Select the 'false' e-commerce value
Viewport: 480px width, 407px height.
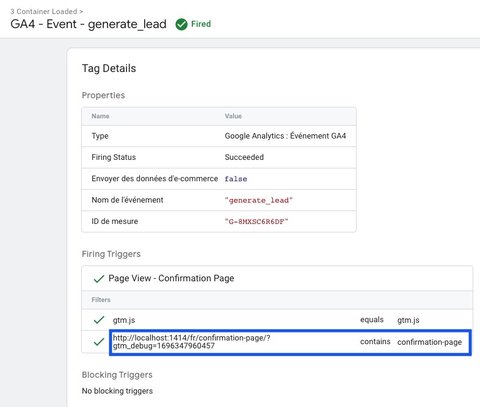tap(236, 179)
